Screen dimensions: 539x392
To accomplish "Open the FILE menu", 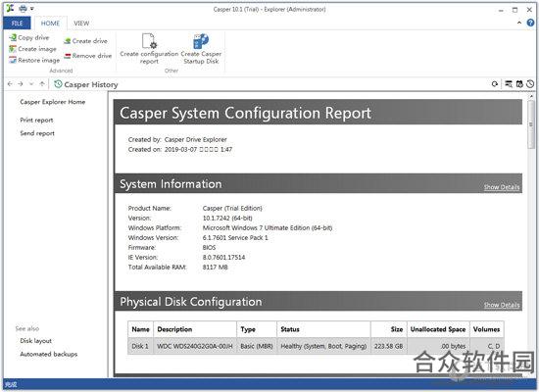I will coord(18,24).
